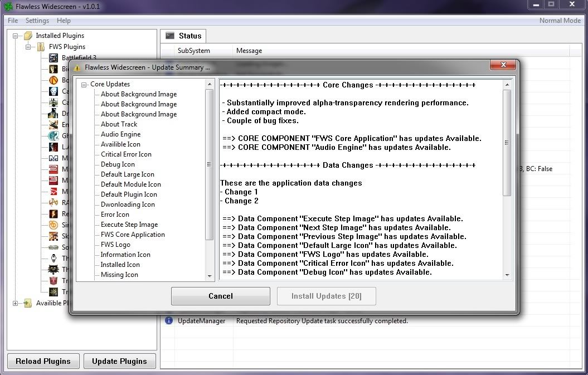
Task: Click the Update Plugins button
Action: 119,361
